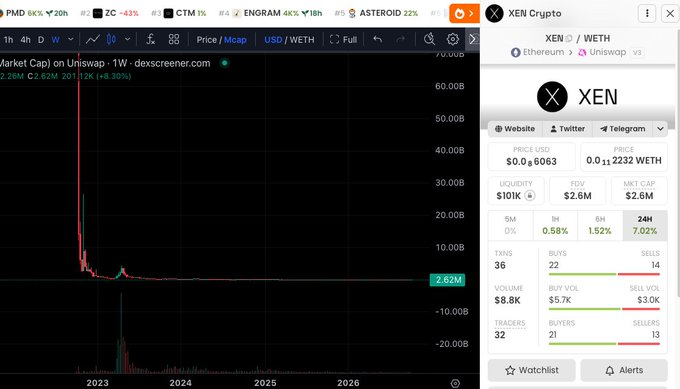Click the VOLUME $8.8K statistic

click(x=509, y=294)
